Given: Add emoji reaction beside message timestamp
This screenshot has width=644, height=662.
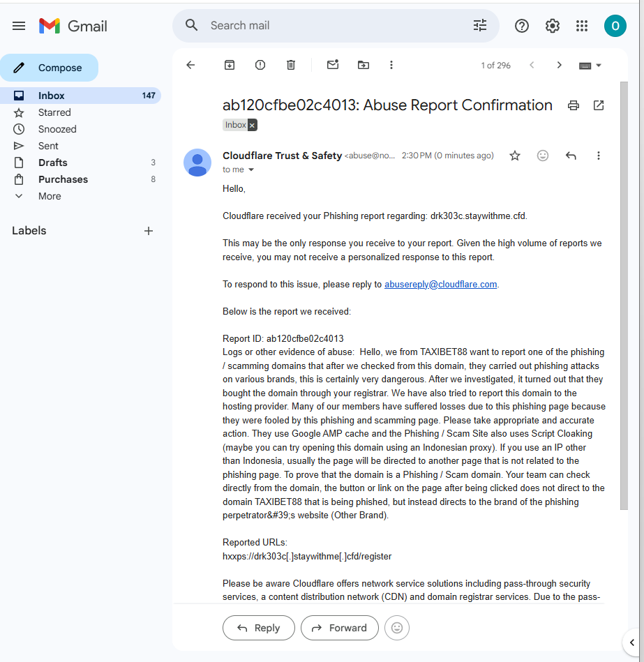Looking at the screenshot, I should pos(543,156).
